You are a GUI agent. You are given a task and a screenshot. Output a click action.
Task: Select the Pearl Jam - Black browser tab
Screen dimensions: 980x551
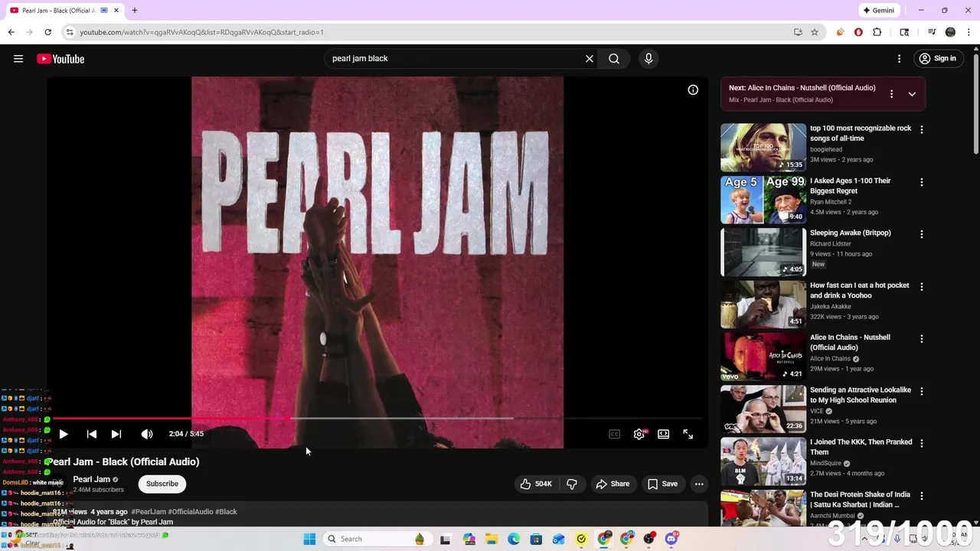65,11
